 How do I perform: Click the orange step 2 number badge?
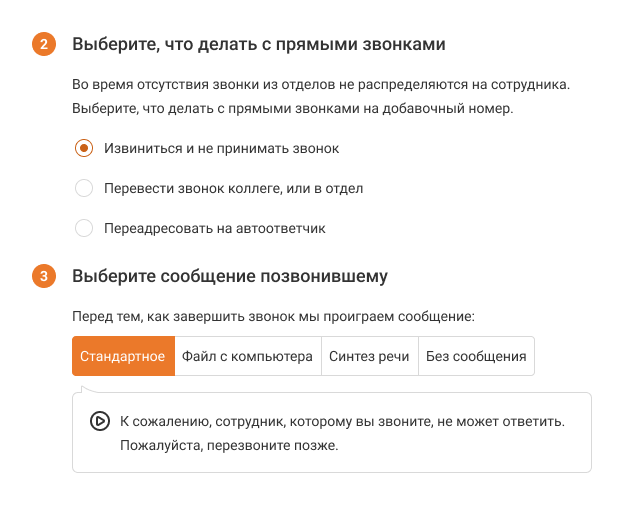tap(45, 45)
